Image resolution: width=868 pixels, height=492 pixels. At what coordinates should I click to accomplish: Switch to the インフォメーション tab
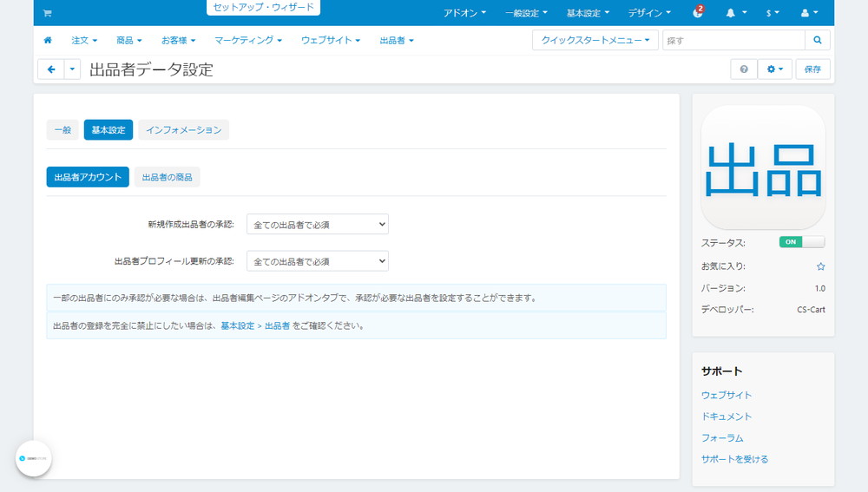tap(183, 130)
